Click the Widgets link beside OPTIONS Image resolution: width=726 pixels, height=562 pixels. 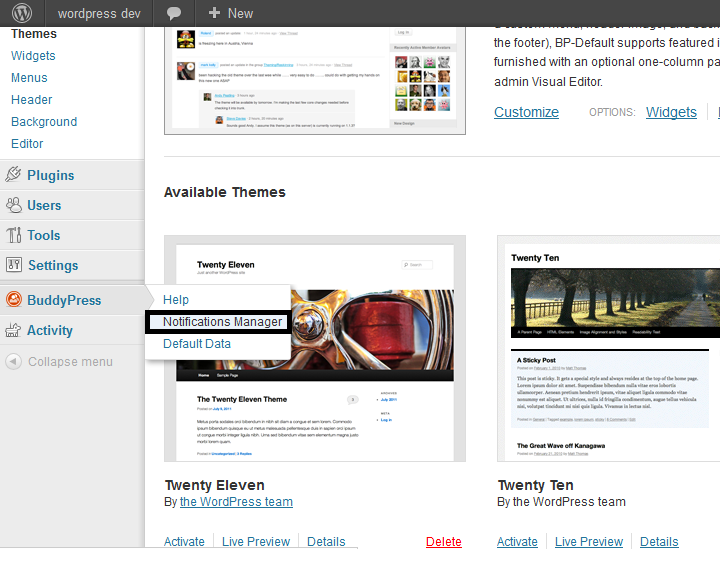671,112
